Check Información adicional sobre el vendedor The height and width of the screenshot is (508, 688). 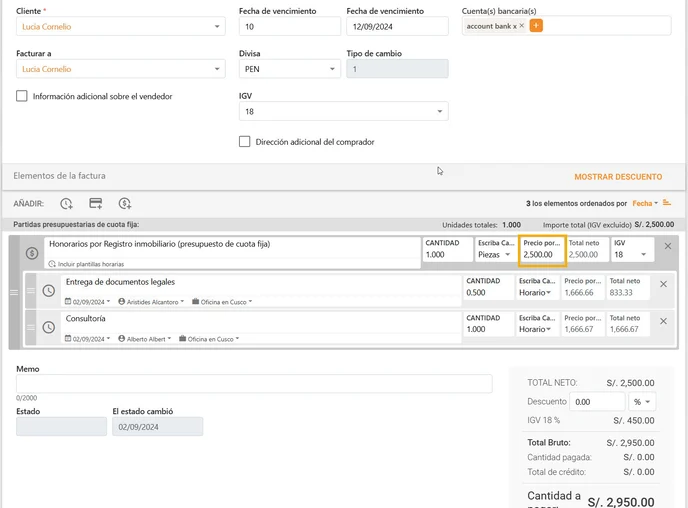[22, 96]
